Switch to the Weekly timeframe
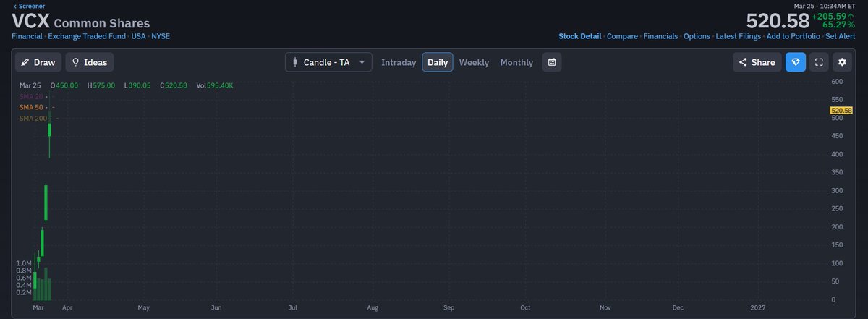 point(474,62)
